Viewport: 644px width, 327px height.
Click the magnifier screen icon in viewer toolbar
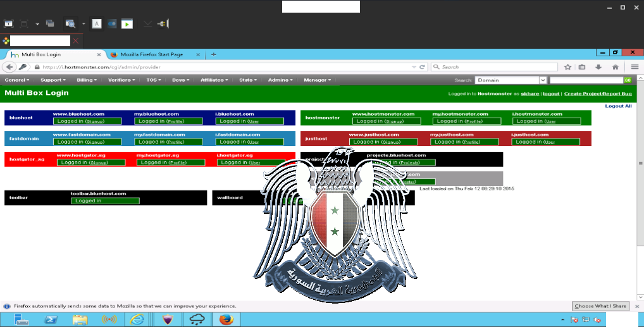pos(71,24)
